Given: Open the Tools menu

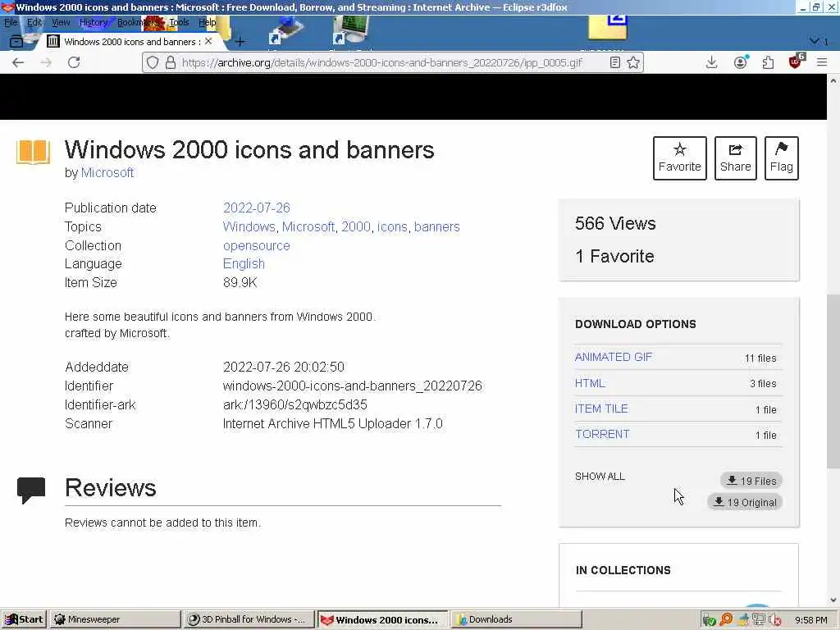Looking at the screenshot, I should [x=179, y=22].
